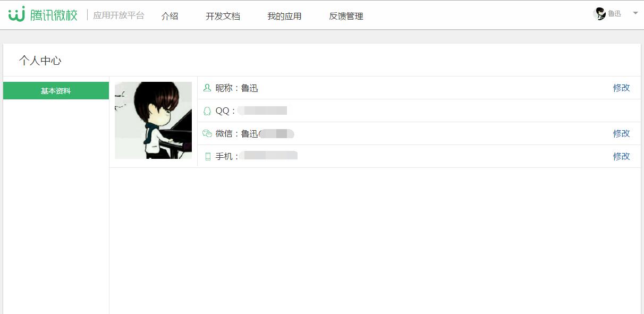Go to 我的应用 in navigation
The width and height of the screenshot is (644, 314).
(x=284, y=16)
